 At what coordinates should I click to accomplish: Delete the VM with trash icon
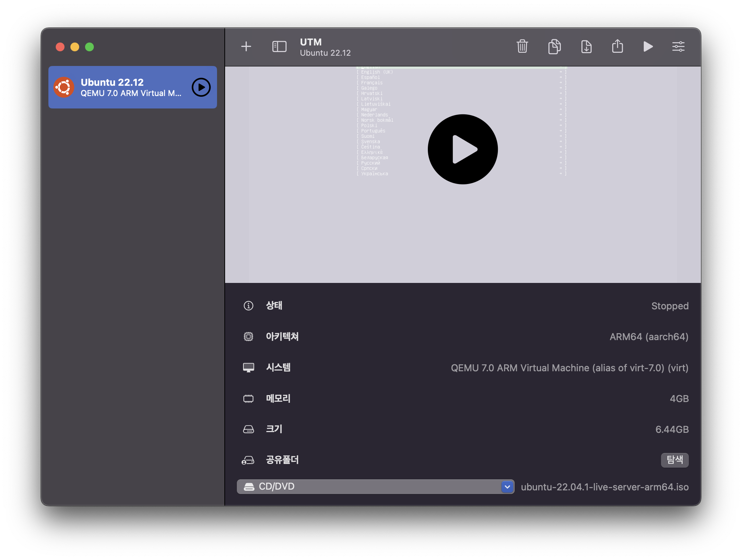click(x=522, y=47)
